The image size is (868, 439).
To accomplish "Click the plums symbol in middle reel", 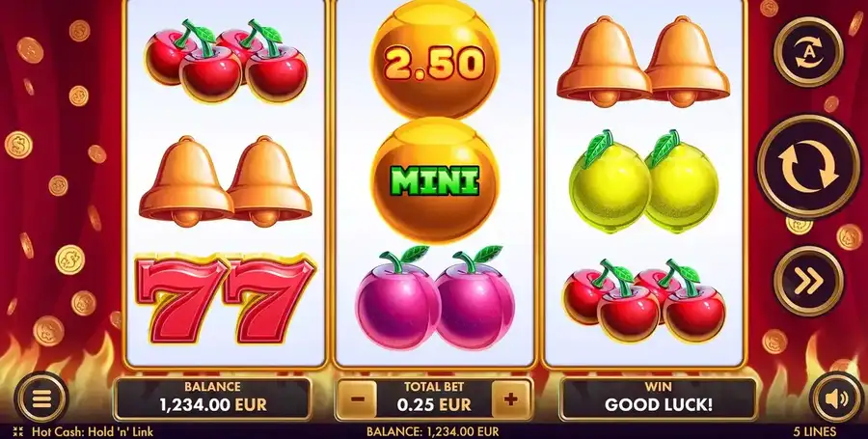I will (x=435, y=299).
